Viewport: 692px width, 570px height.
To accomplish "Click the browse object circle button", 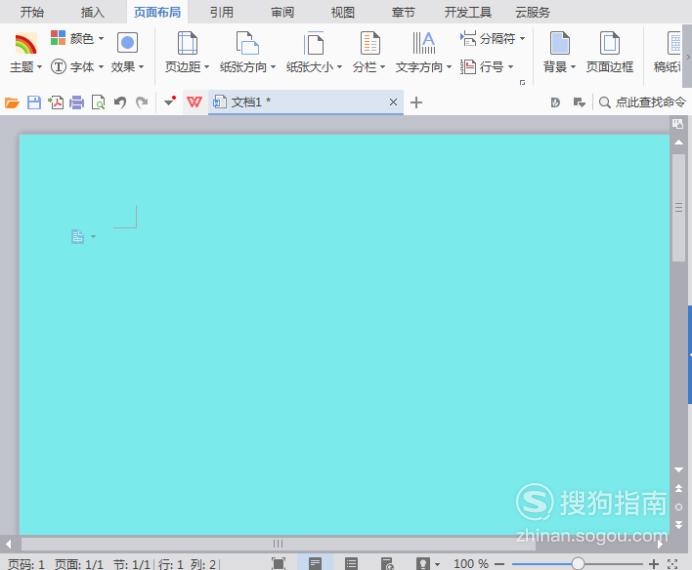I will [679, 507].
